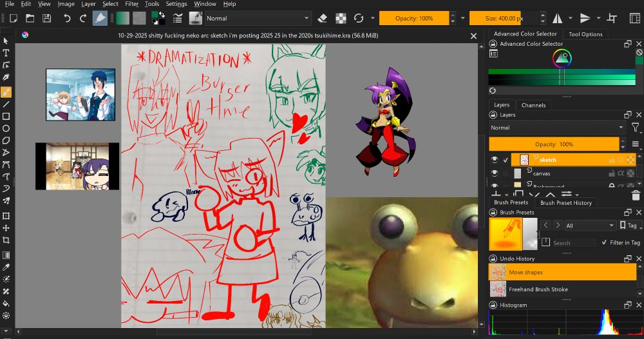The height and width of the screenshot is (339, 644).
Task: Toggle visibility of the sketch layer
Action: point(494,159)
